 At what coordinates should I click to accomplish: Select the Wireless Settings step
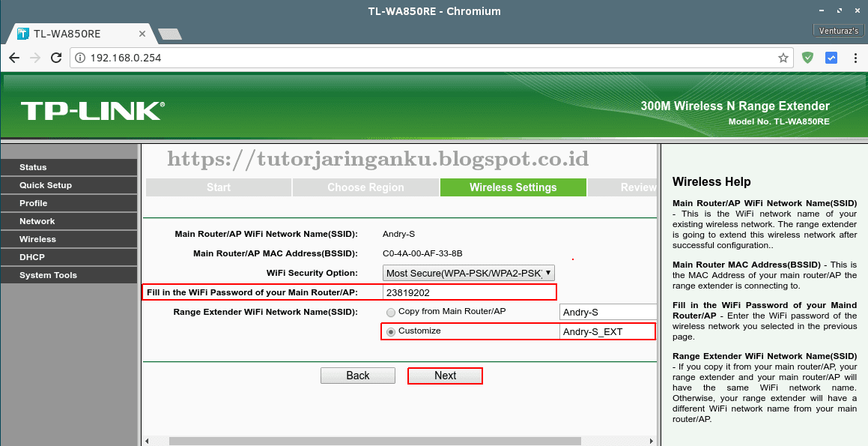(513, 187)
